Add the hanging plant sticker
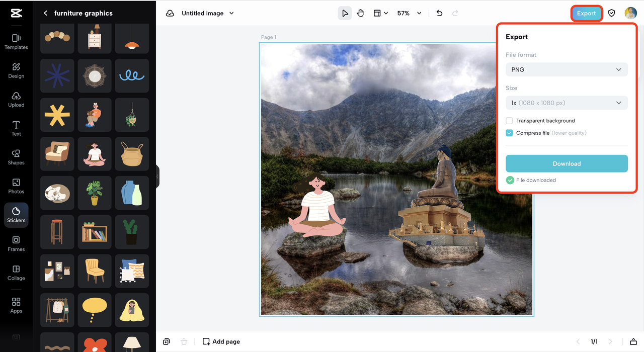 click(x=132, y=115)
